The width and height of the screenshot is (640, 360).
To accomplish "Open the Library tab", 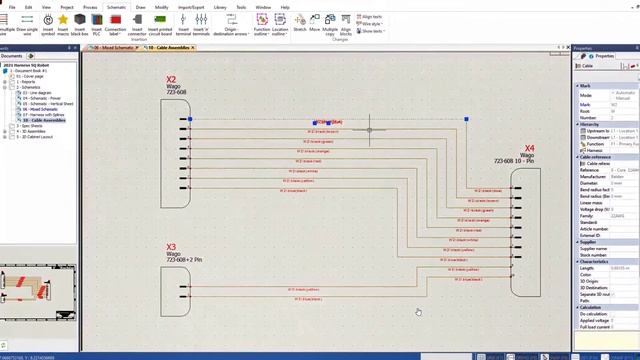I will click(x=220, y=7).
